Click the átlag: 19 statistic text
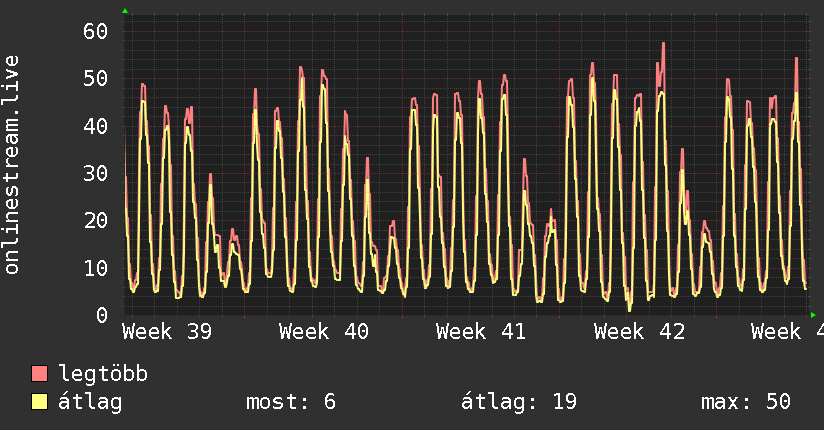The width and height of the screenshot is (824, 430). point(519,402)
